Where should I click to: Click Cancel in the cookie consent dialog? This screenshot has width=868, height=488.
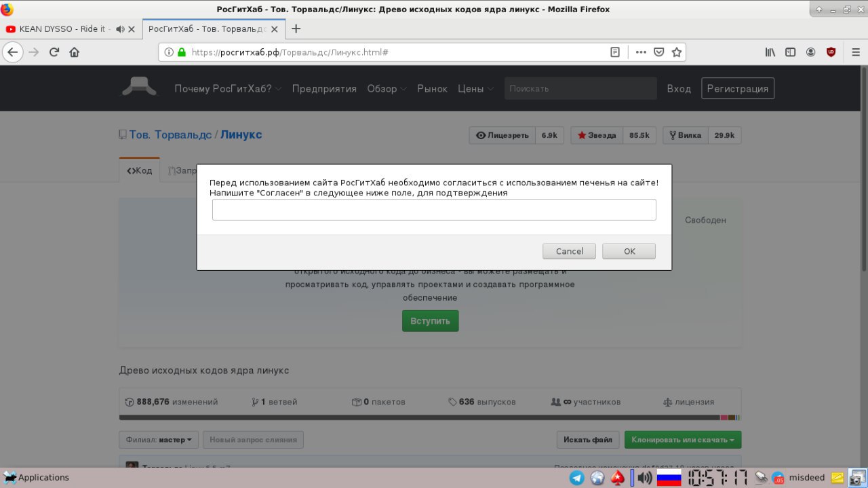coord(569,251)
